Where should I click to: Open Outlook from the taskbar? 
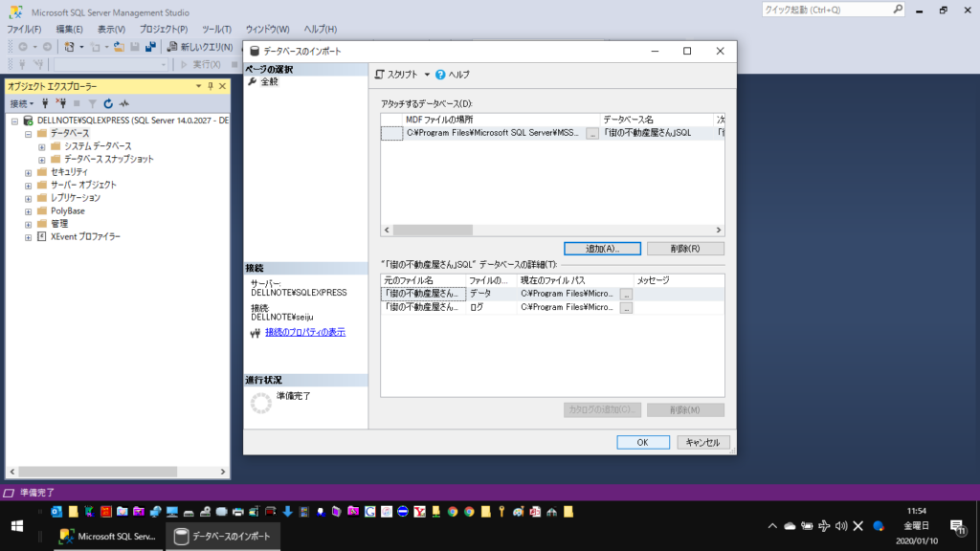pyautogui.click(x=56, y=512)
